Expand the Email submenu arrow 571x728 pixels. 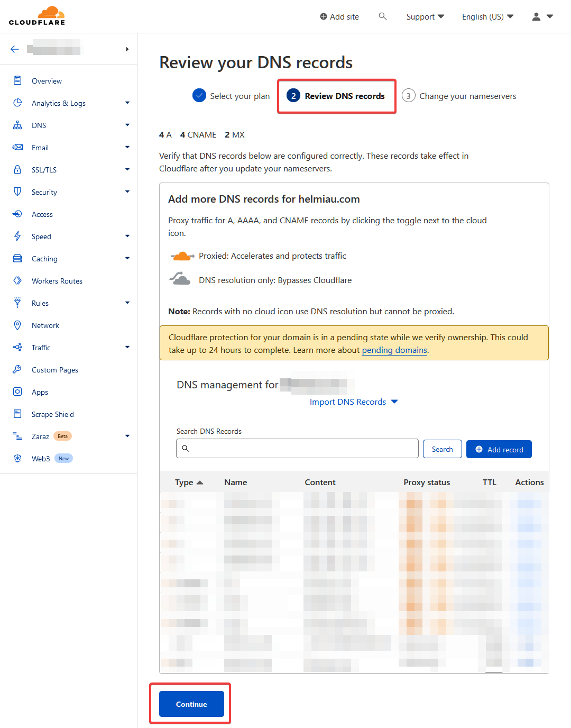pyautogui.click(x=127, y=147)
